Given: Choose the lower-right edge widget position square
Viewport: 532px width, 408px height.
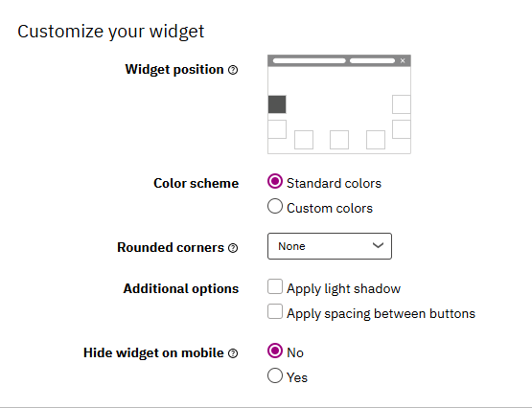Looking at the screenshot, I should pos(402,129).
